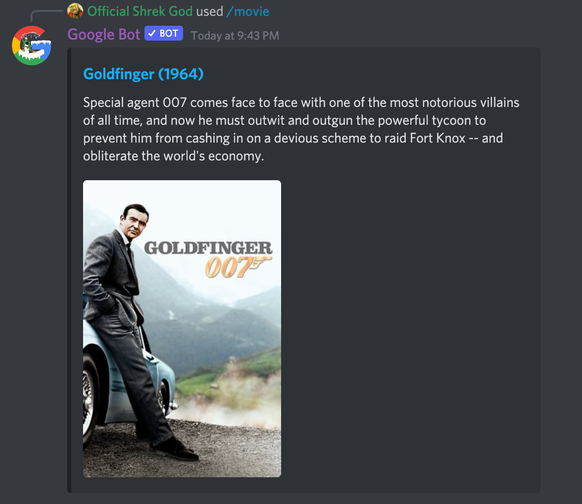This screenshot has width=582, height=504.
Task: Click the checkmark inside the BOT tag
Action: [x=152, y=33]
